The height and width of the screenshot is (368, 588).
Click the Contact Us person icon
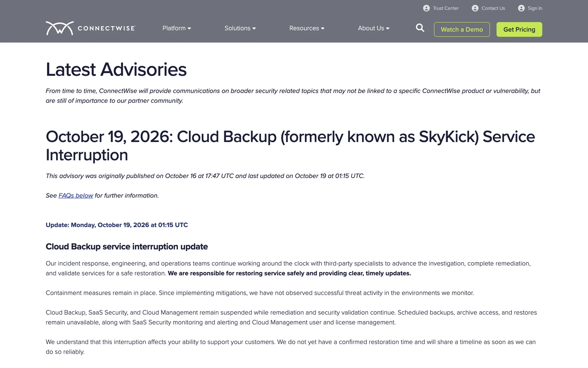pyautogui.click(x=475, y=8)
